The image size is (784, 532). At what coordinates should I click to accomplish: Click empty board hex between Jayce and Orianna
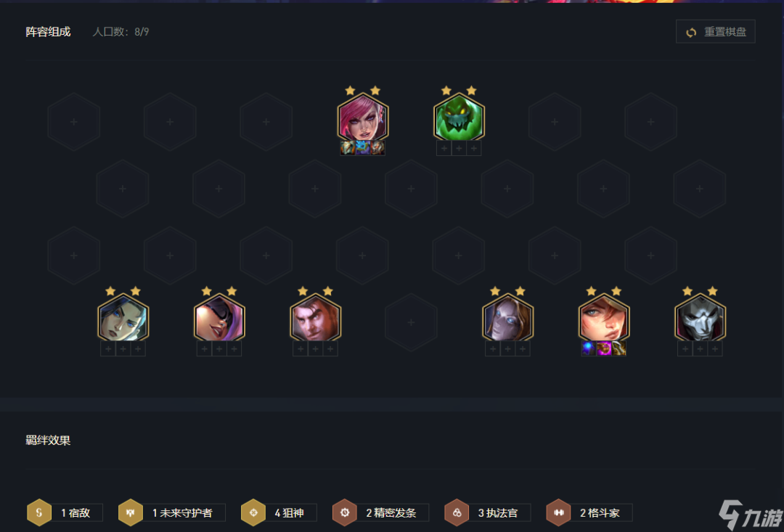(411, 322)
